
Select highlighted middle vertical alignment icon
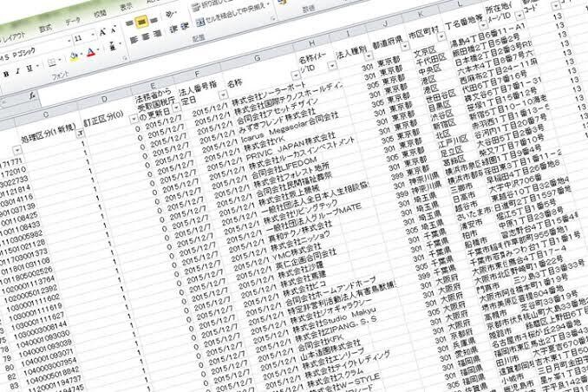[x=141, y=23]
